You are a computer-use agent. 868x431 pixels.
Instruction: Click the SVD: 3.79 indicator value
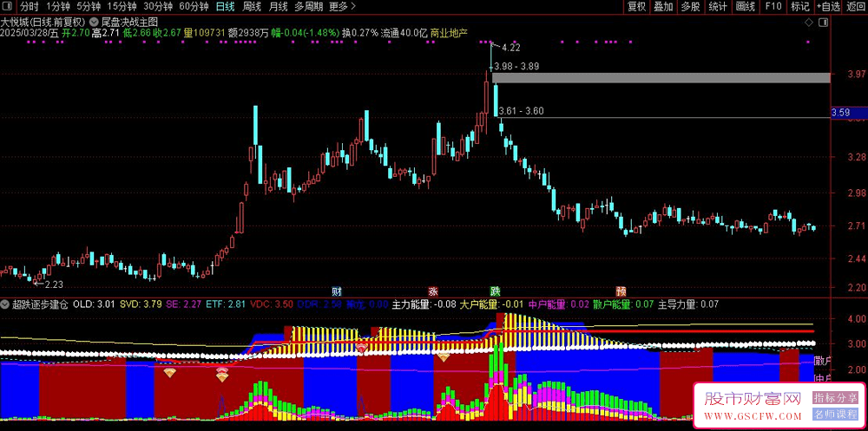click(141, 304)
